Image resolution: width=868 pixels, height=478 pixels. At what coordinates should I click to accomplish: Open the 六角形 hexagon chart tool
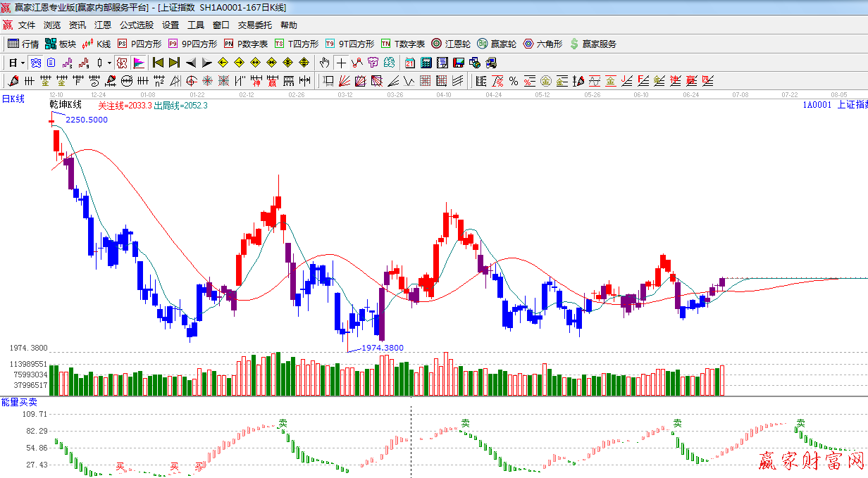pos(542,44)
